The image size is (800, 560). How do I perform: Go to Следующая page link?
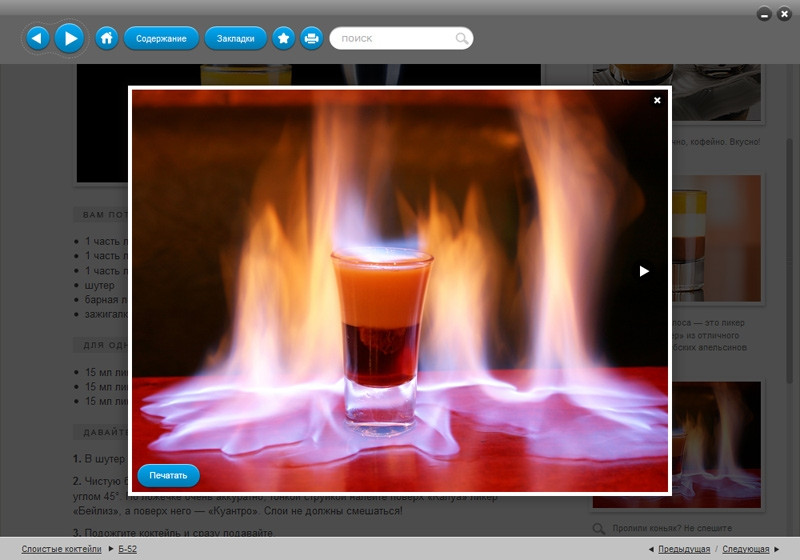point(745,549)
